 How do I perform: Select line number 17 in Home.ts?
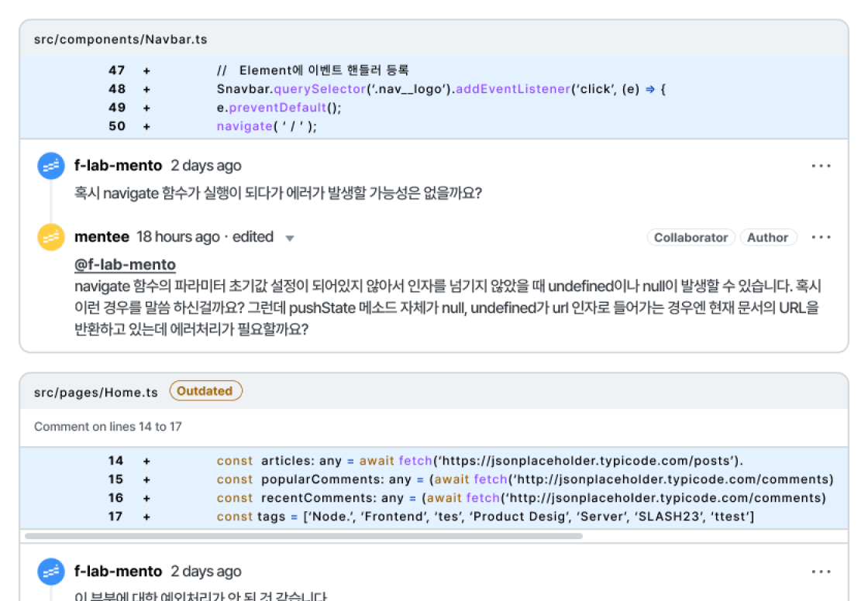[x=115, y=517]
